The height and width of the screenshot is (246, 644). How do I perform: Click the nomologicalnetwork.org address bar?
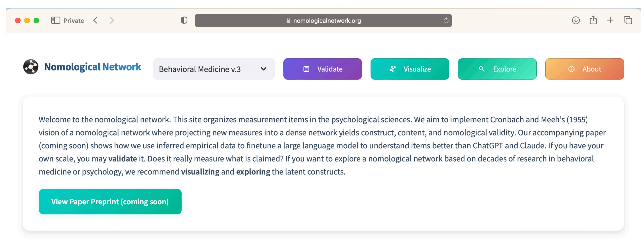click(323, 21)
